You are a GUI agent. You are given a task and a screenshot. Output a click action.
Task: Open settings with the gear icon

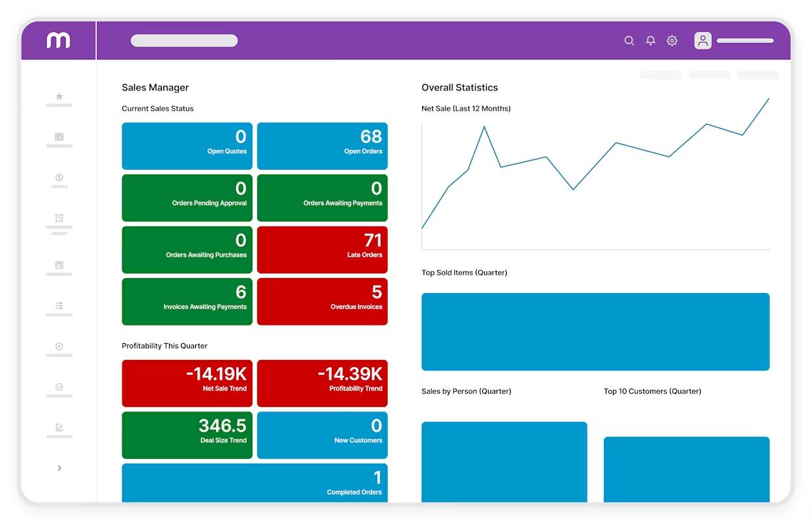(672, 40)
